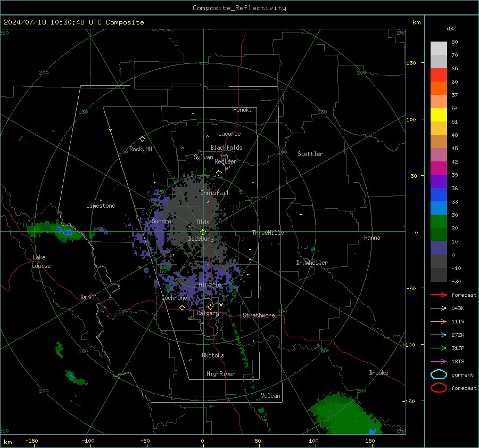The image size is (479, 448).
Task: Click the Drumheller label
Action: pyautogui.click(x=312, y=263)
